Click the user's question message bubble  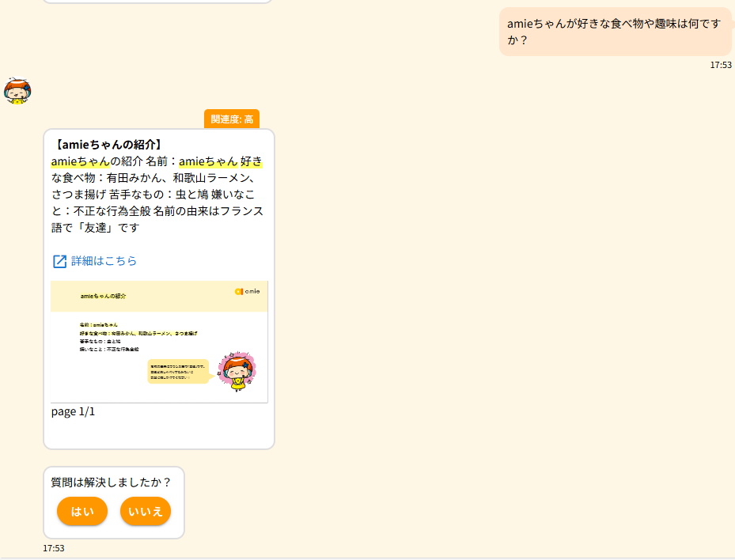click(x=615, y=32)
